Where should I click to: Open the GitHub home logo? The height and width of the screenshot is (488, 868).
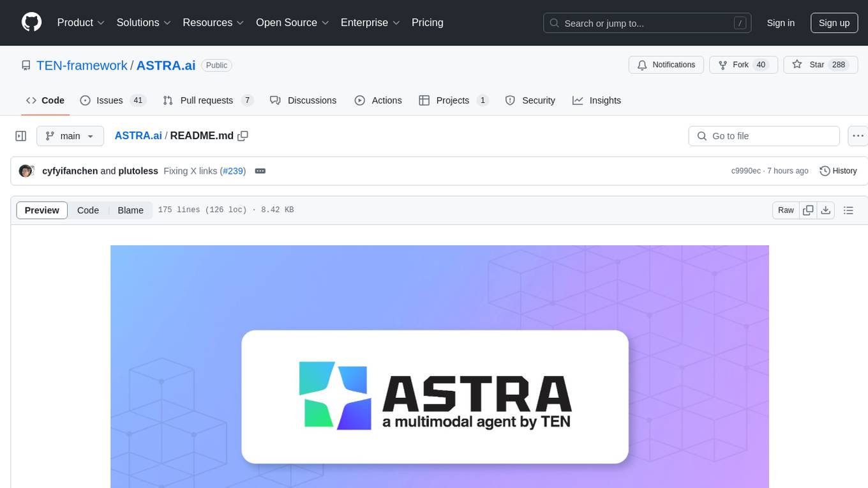point(31,22)
